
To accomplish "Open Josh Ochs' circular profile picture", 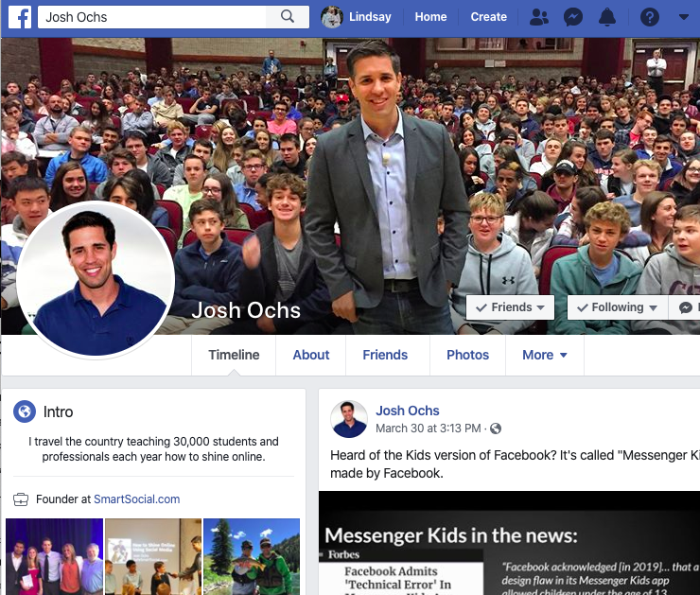I will (96, 280).
